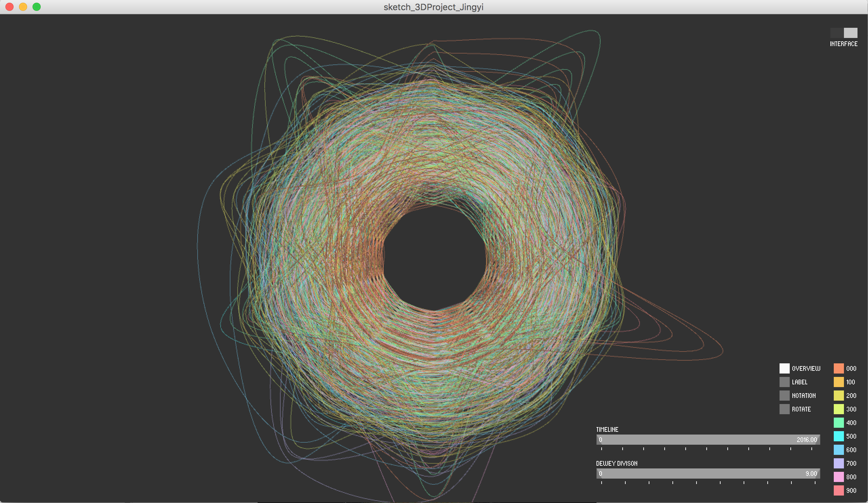Image resolution: width=868 pixels, height=503 pixels.
Task: Click the 800 color swatch
Action: [839, 477]
